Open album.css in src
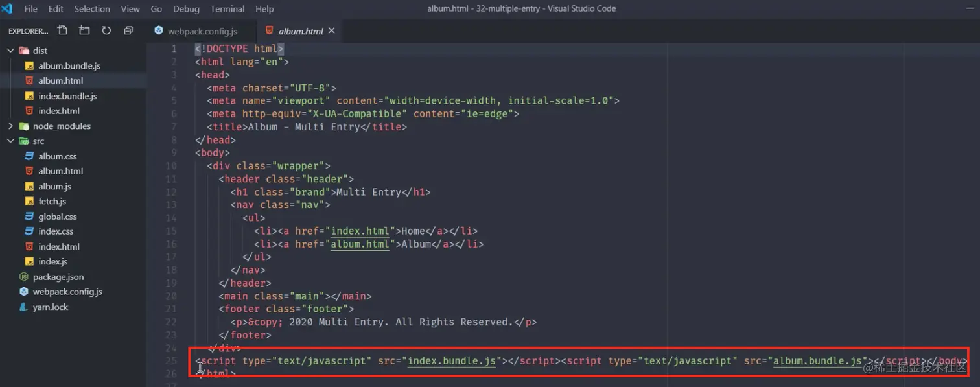Screen dimensions: 980x387 point(58,156)
